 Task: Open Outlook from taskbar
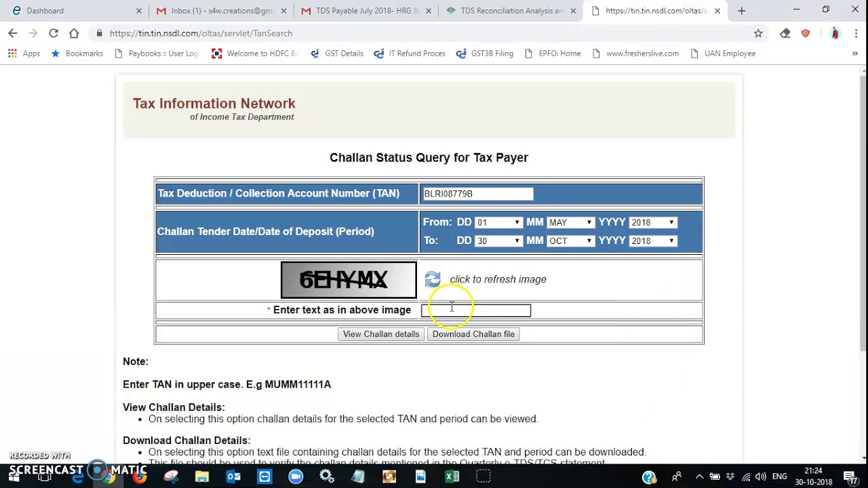(233, 476)
